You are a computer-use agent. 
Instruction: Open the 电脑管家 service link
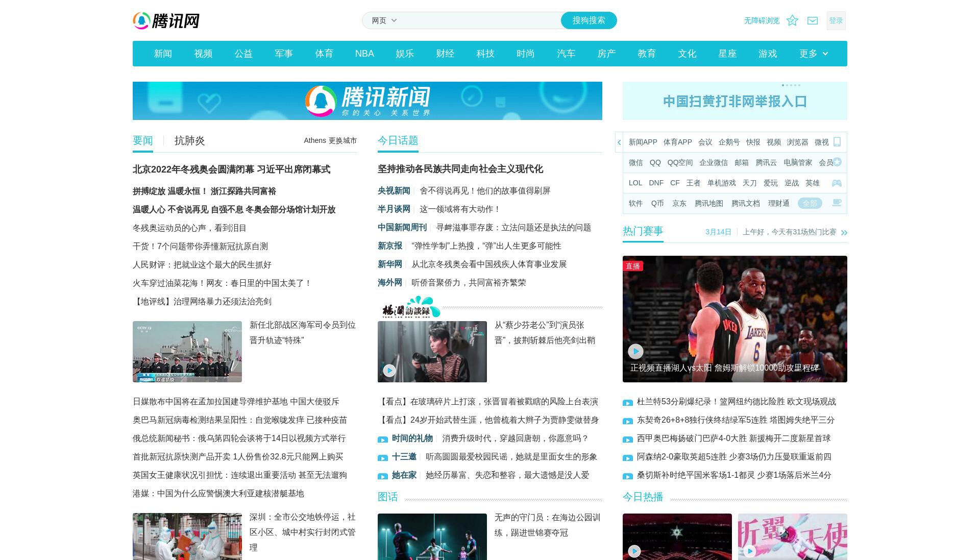(798, 162)
